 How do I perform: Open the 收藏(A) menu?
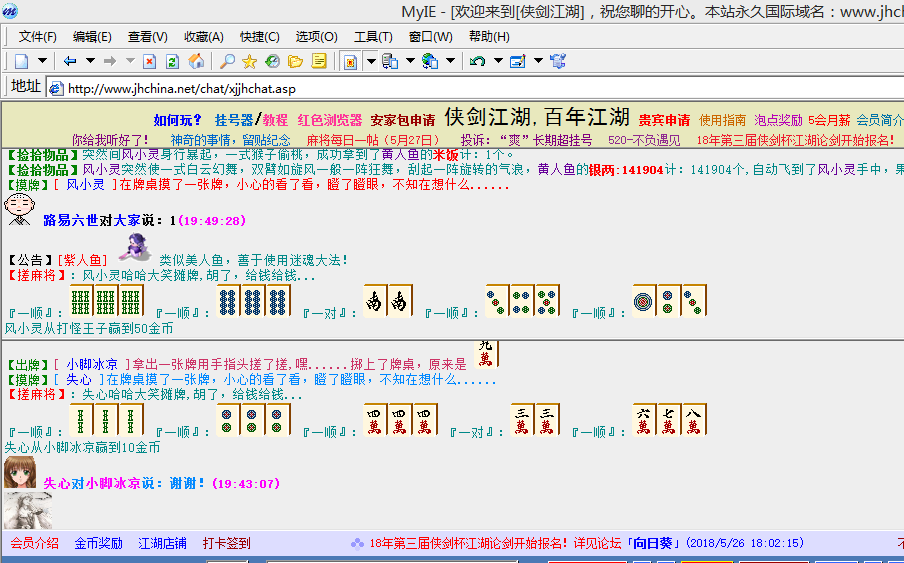click(x=204, y=37)
